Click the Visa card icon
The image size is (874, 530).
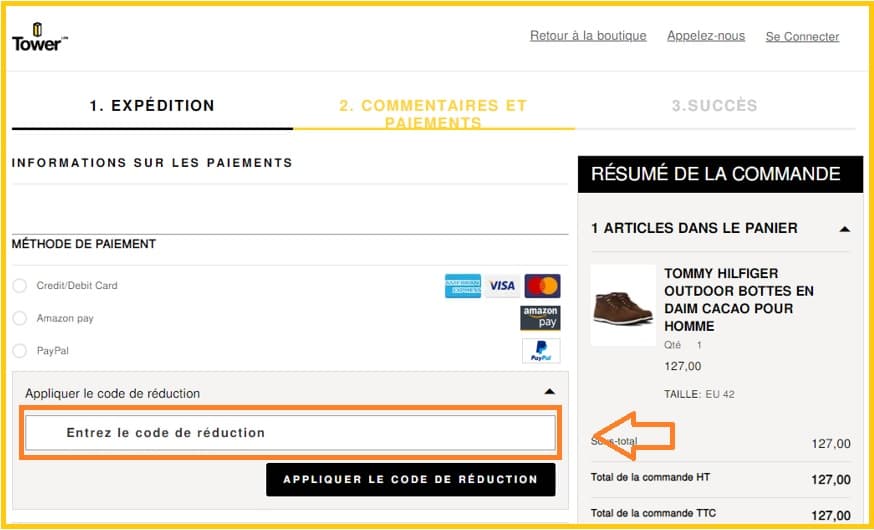(502, 286)
